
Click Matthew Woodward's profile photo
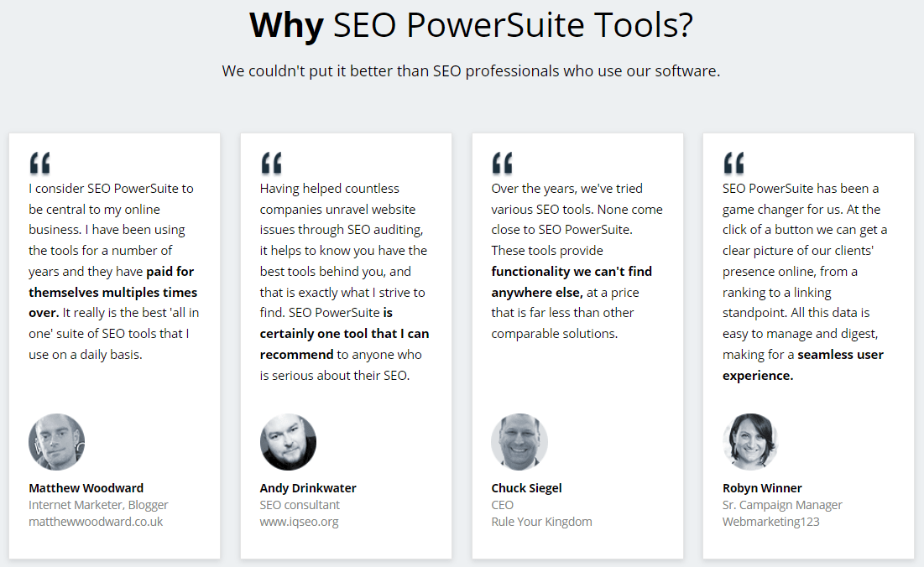56,441
